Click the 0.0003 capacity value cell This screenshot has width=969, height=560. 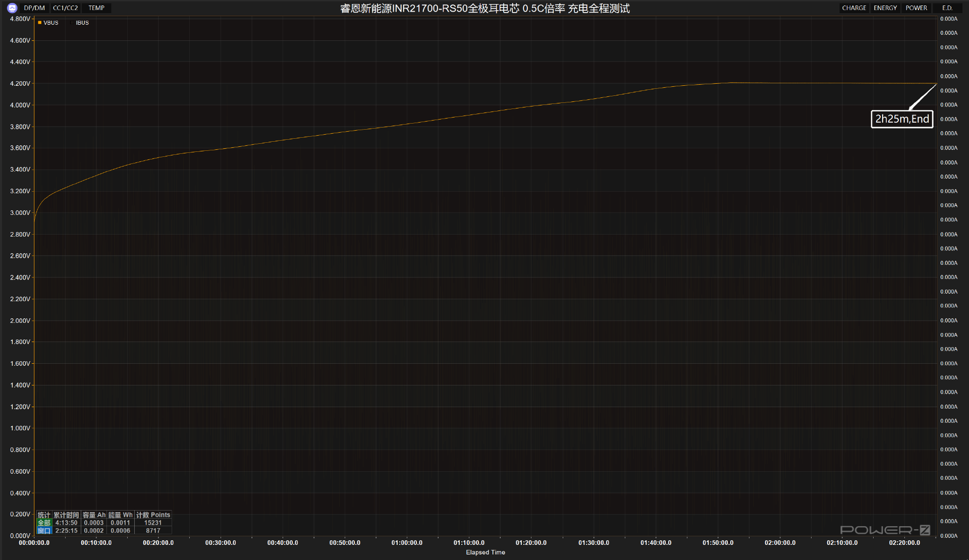(x=94, y=523)
